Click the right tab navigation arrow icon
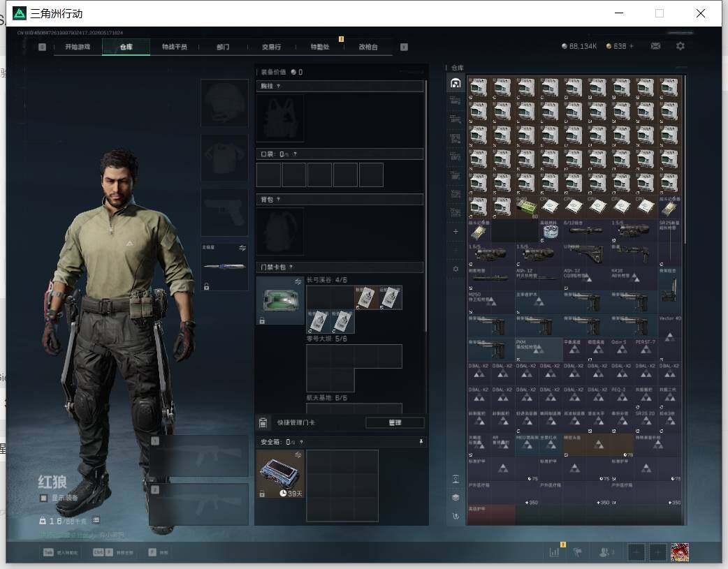Image resolution: width=728 pixels, height=569 pixels. (x=404, y=47)
